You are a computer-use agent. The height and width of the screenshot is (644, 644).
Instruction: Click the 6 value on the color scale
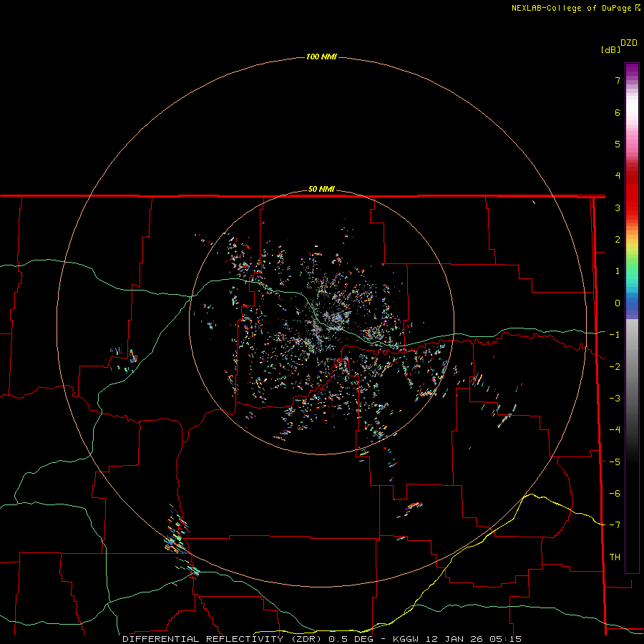point(618,112)
